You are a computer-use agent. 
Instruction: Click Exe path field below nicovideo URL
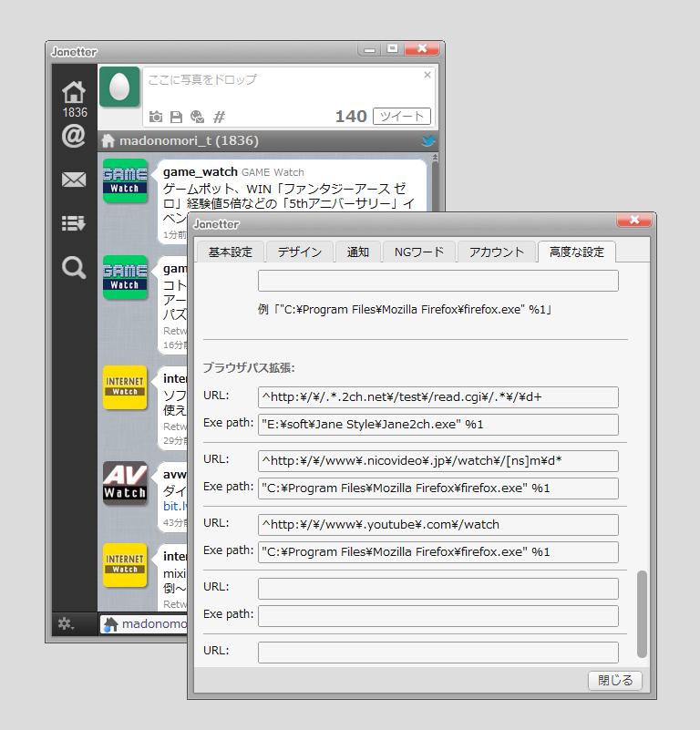(x=438, y=488)
